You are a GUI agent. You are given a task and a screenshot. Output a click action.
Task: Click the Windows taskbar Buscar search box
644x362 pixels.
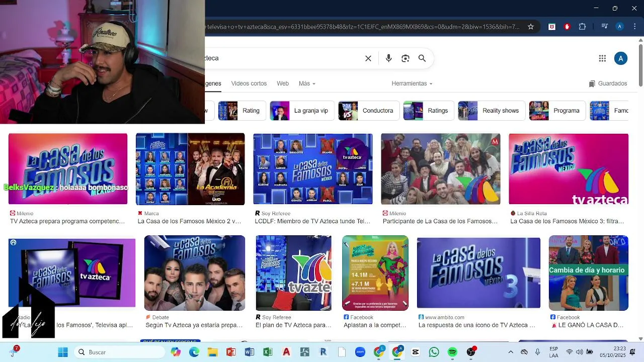coord(120,352)
